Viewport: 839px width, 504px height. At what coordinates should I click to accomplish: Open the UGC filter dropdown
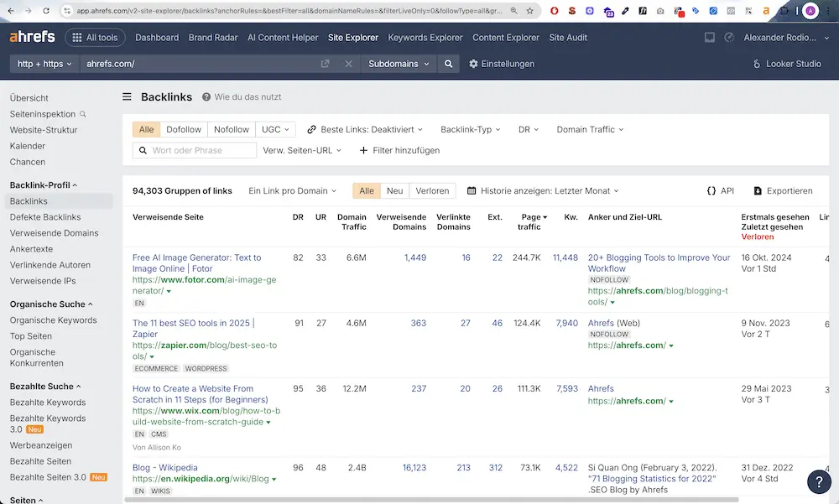click(275, 129)
